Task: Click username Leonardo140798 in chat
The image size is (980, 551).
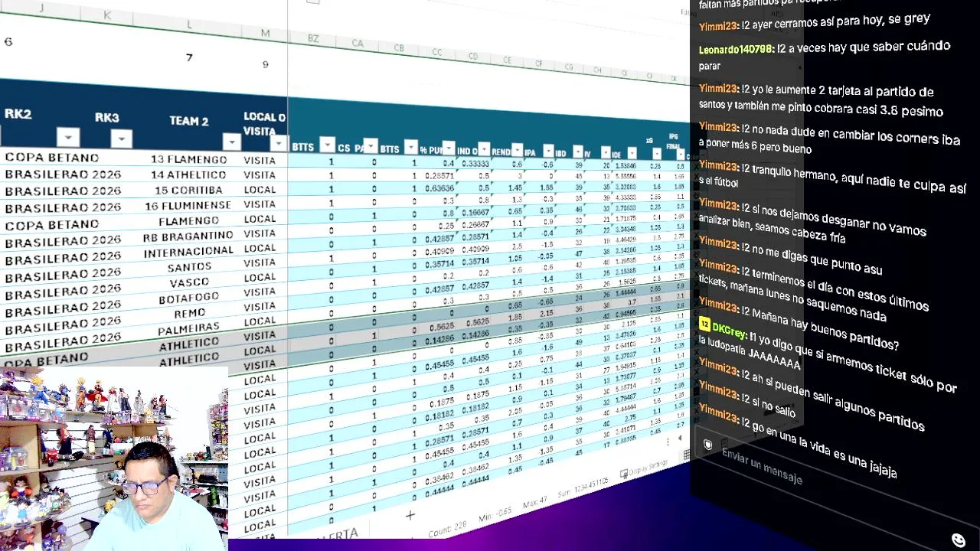Action: [x=736, y=50]
